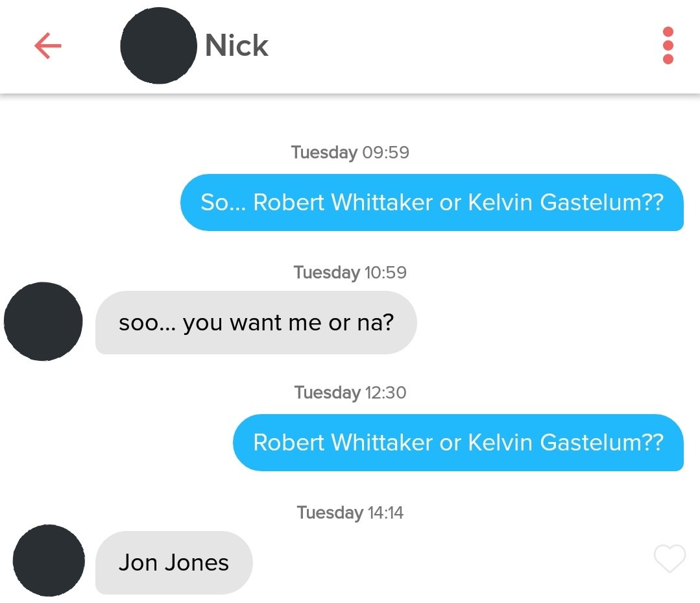Click the Tuesday 10:59 timestamp

coord(350,272)
